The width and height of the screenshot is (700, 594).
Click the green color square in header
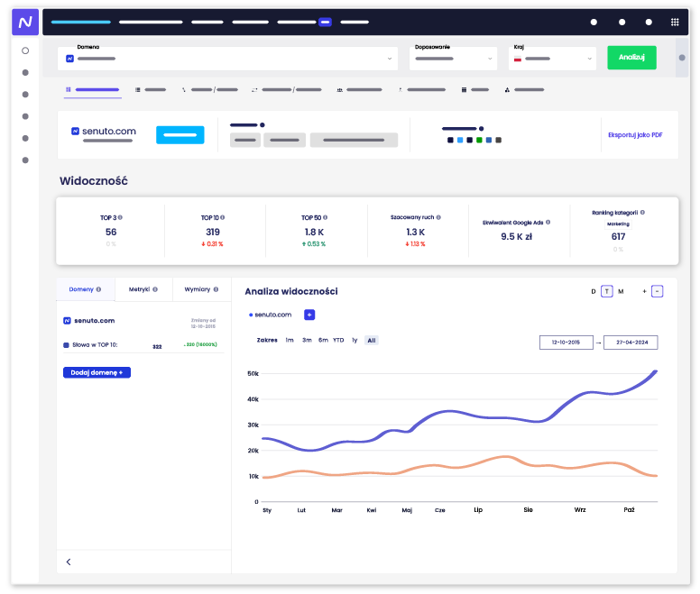479,140
